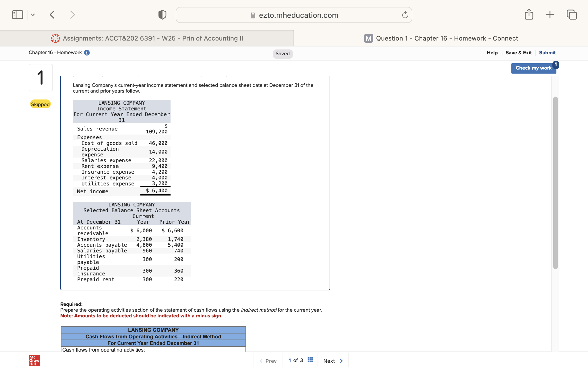Open the sidebar options chevron

point(33,14)
